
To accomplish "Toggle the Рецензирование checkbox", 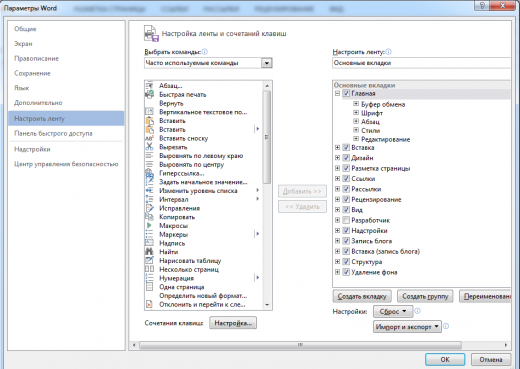I will (346, 199).
